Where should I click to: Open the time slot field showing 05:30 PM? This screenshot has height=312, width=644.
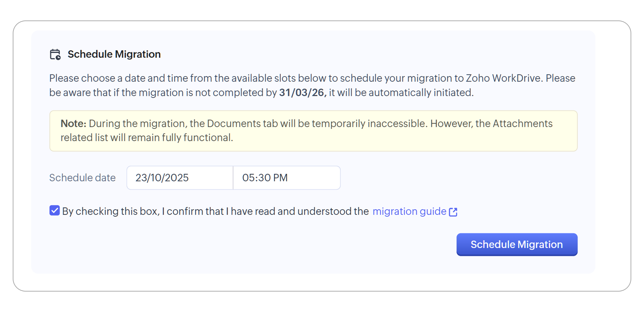pos(286,178)
